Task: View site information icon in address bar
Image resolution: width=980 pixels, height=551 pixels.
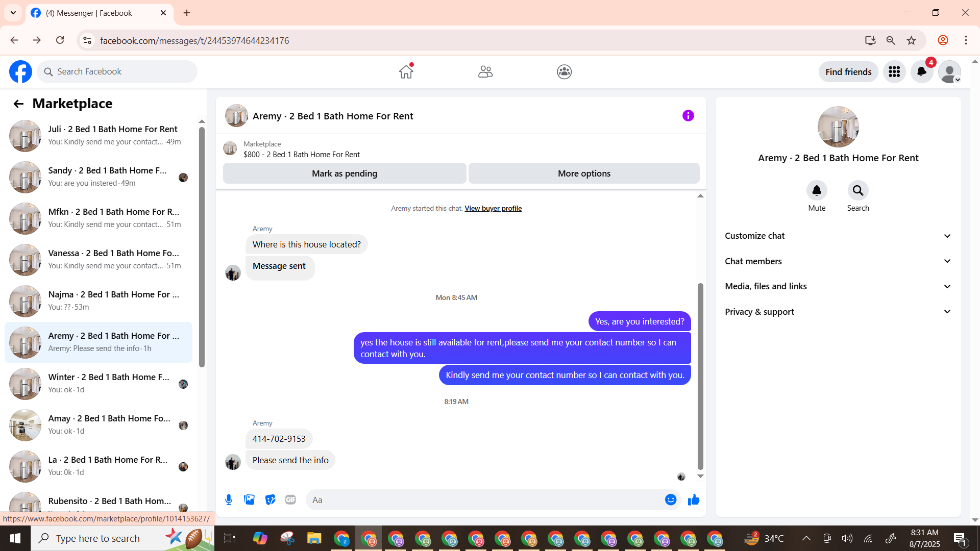Action: coord(87,40)
